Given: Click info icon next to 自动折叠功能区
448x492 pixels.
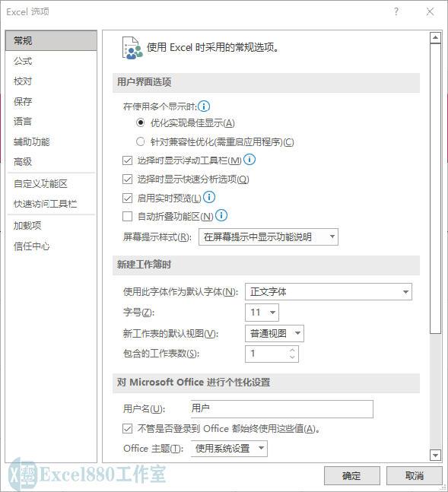Looking at the screenshot, I should point(221,215).
